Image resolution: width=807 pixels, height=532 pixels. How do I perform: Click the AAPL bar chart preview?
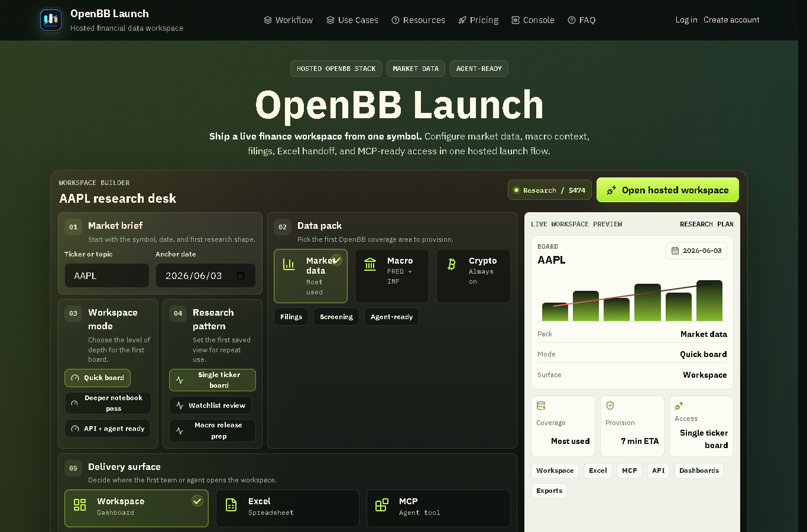coord(632,300)
